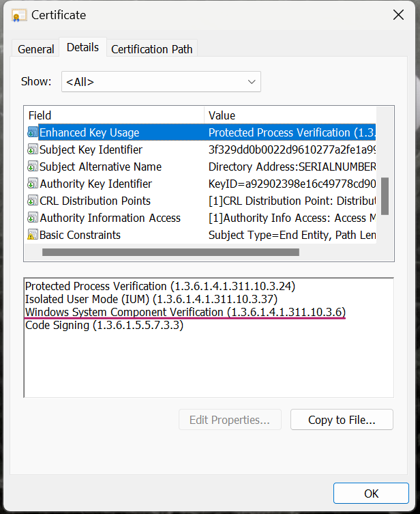Viewport: 420px width, 514px height.
Task: Confirm with the OK button
Action: [x=371, y=493]
